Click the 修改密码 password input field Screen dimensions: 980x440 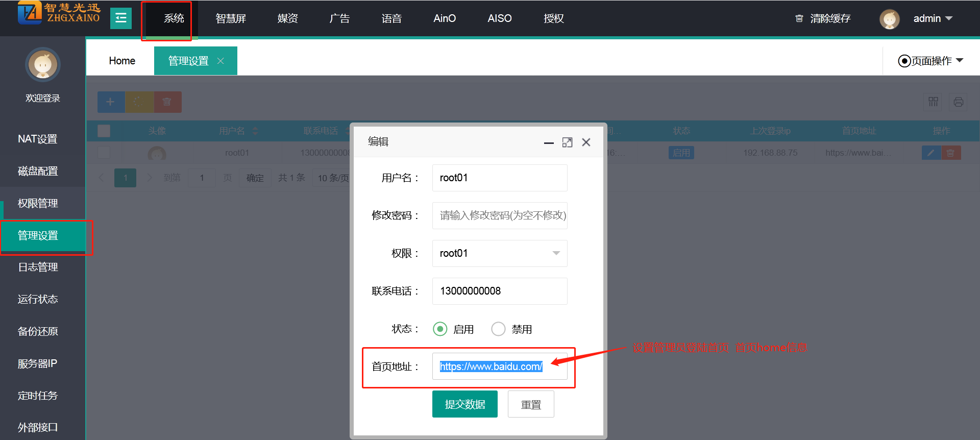[499, 215]
